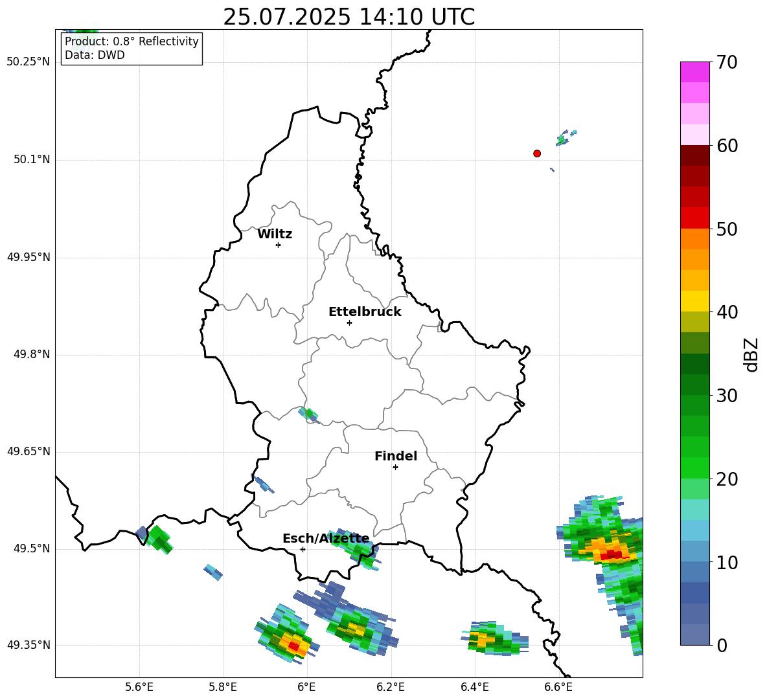Click the cross marker below Wiltz
This screenshot has height=700, width=767.
(x=279, y=245)
